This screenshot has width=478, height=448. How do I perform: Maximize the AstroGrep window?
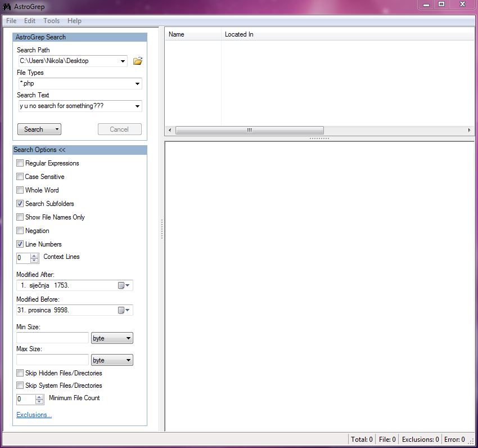[441, 5]
